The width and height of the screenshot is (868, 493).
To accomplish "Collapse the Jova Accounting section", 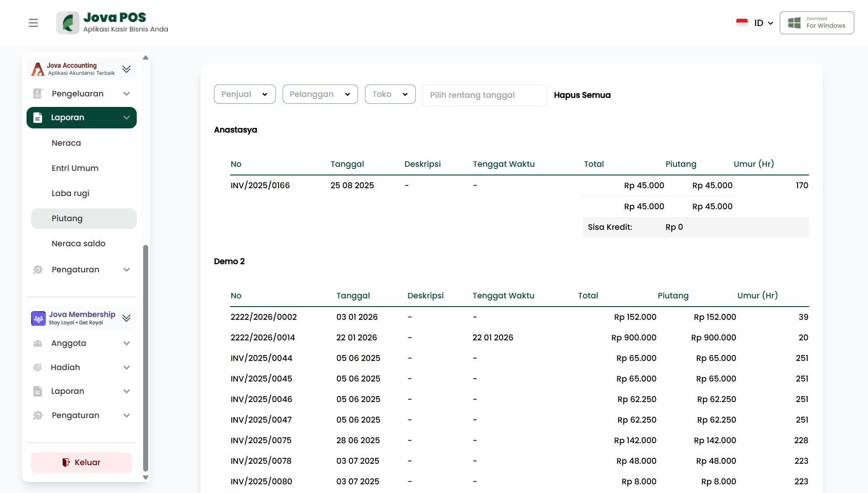I will coord(127,69).
